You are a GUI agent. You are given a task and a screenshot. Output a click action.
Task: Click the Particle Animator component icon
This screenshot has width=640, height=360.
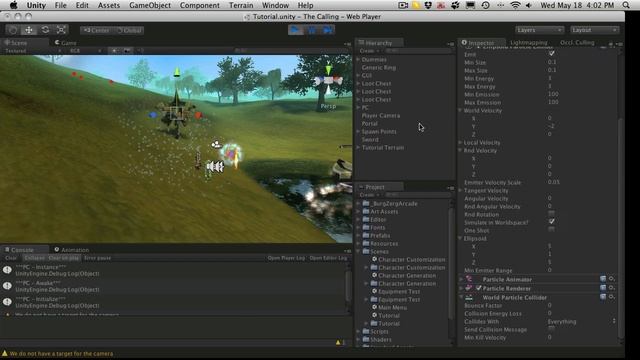click(x=469, y=279)
